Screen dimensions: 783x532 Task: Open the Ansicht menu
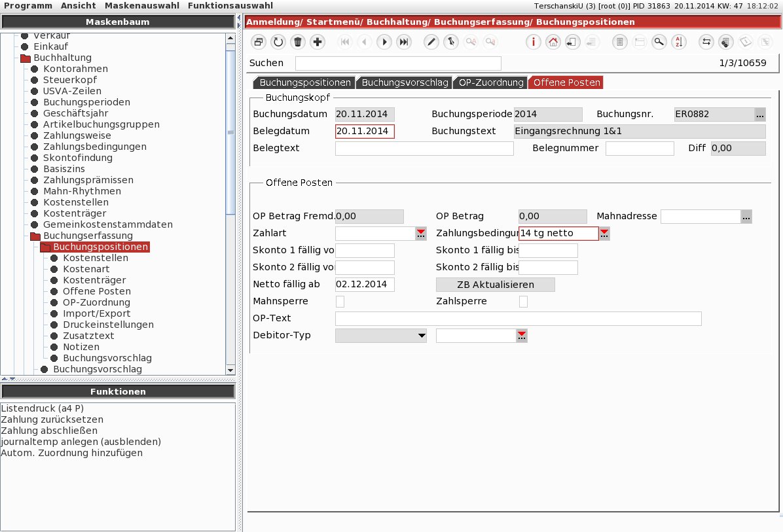[79, 5]
